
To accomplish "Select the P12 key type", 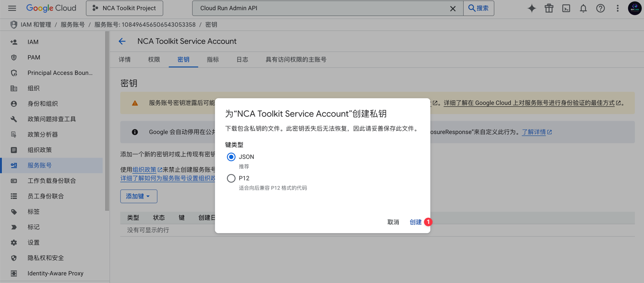I will 231,178.
